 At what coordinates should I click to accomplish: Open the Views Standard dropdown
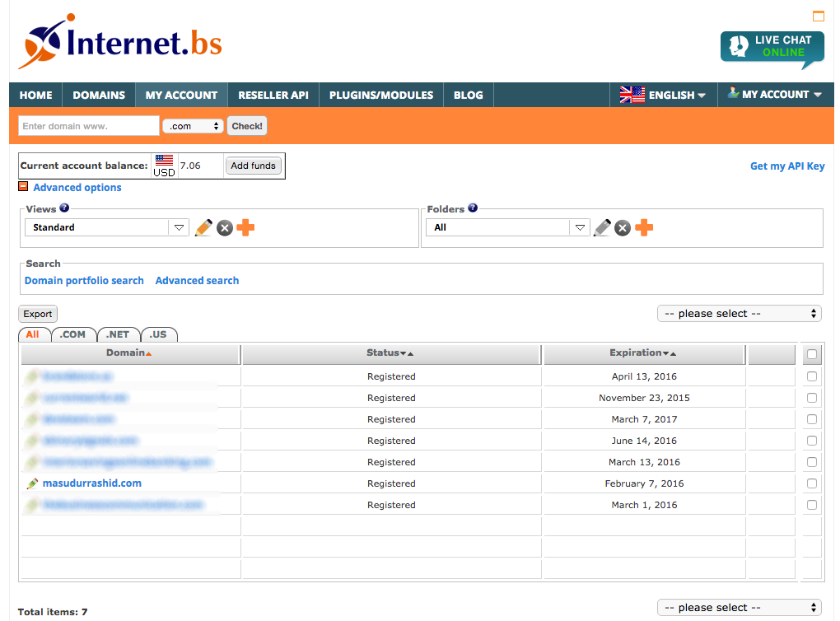click(107, 227)
